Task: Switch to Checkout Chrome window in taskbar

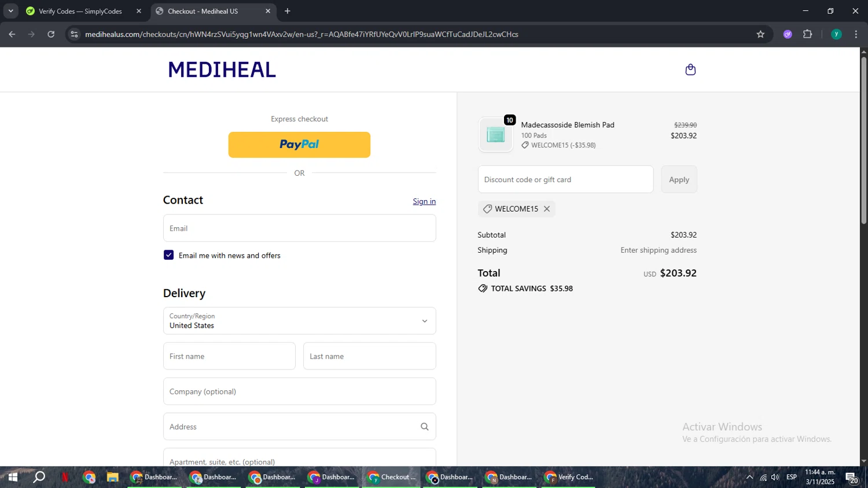Action: click(x=392, y=477)
